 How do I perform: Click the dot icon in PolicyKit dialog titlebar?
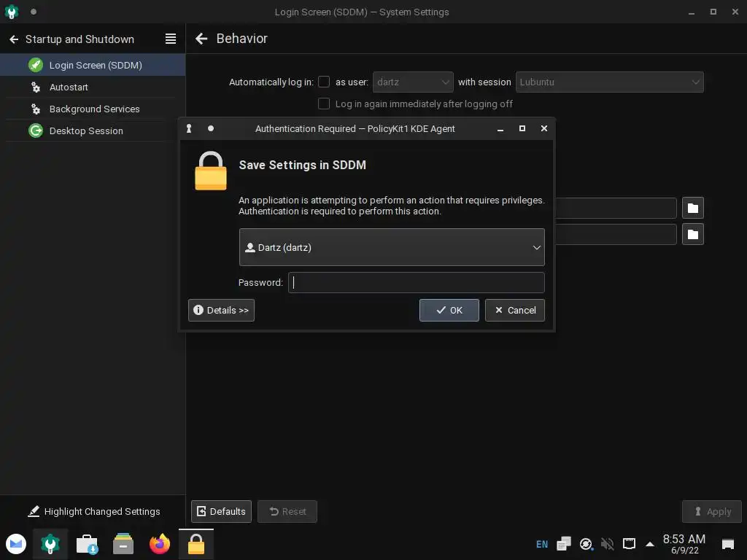[211, 128]
